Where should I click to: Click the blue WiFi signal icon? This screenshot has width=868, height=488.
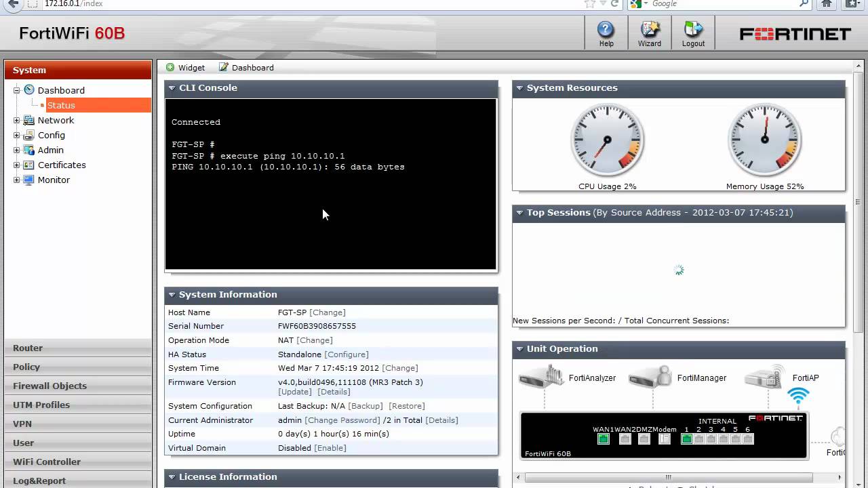pos(798,395)
